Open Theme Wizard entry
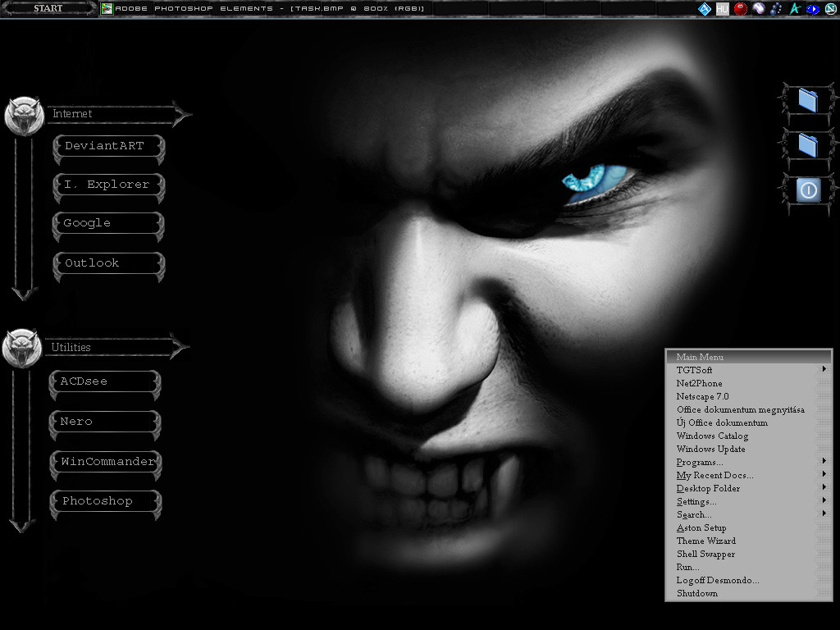This screenshot has width=840, height=630. (749, 541)
